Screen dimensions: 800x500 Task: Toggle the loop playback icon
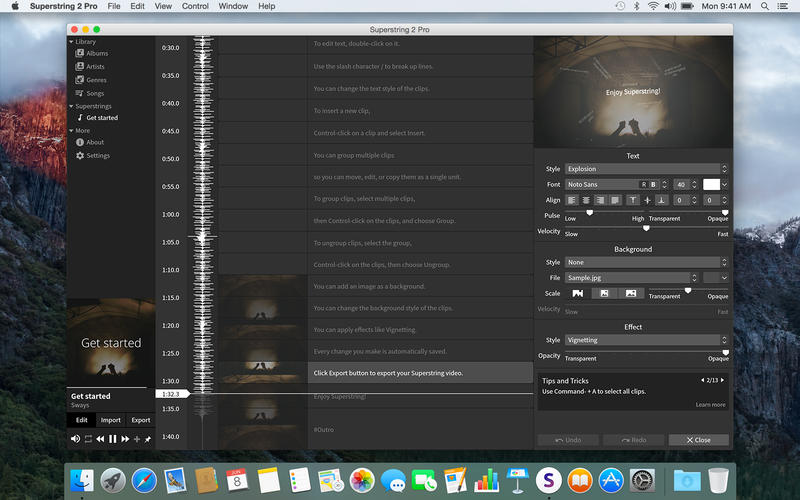coord(88,439)
